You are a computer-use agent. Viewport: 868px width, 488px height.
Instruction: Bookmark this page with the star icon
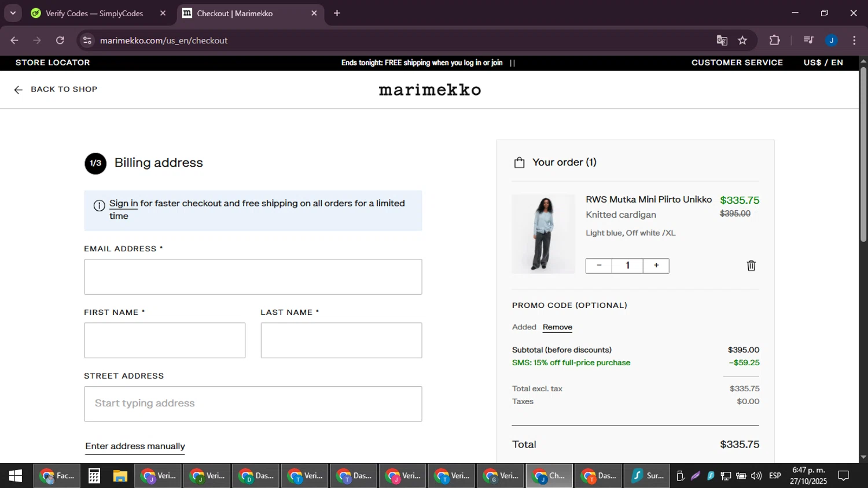click(742, 41)
